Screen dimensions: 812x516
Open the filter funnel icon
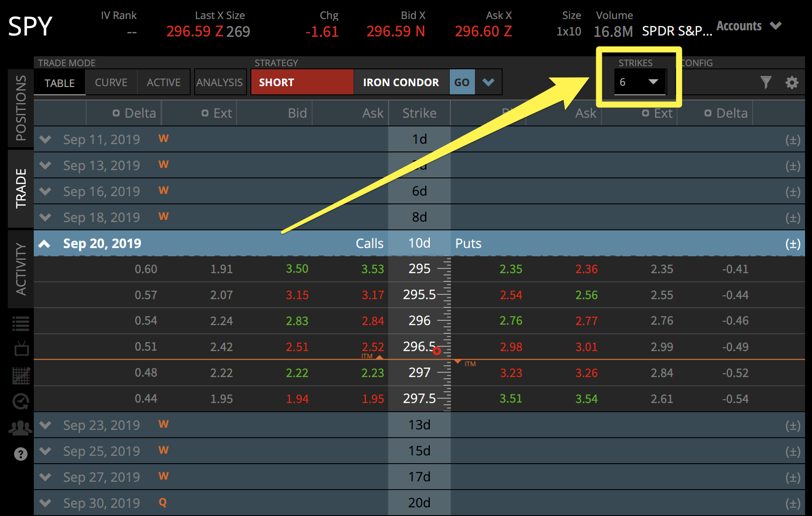pos(766,82)
